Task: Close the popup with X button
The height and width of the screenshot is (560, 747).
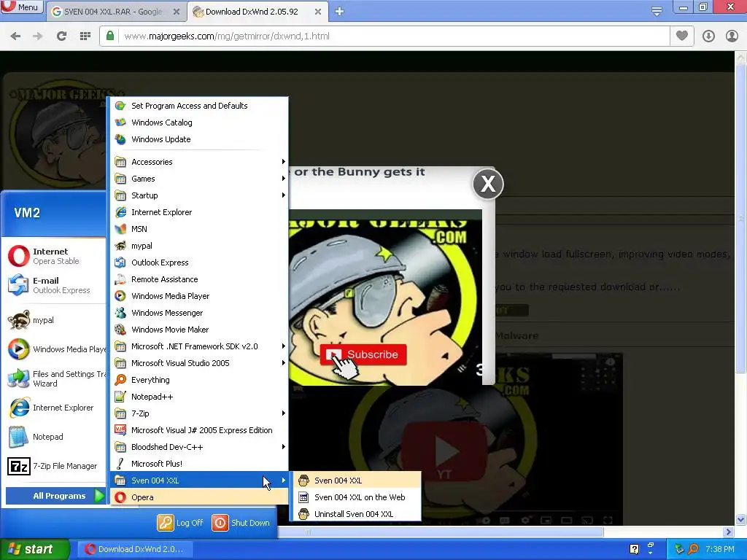Action: (488, 184)
